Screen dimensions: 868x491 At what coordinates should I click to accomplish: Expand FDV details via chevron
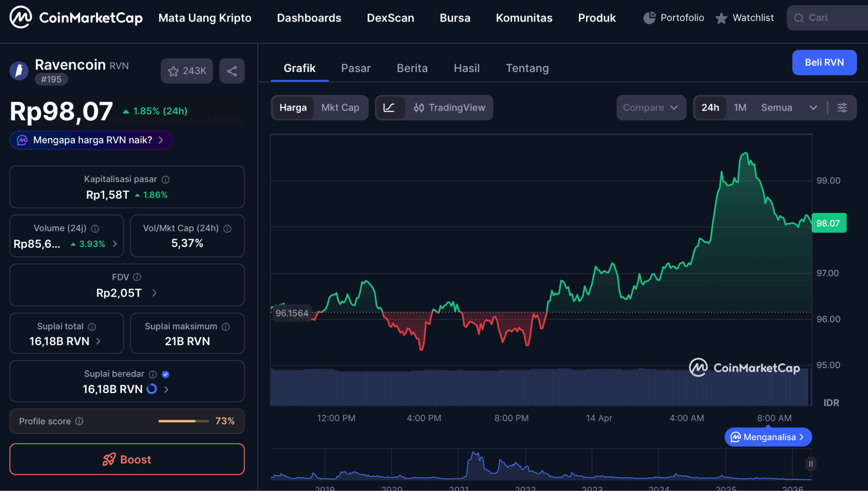click(154, 293)
